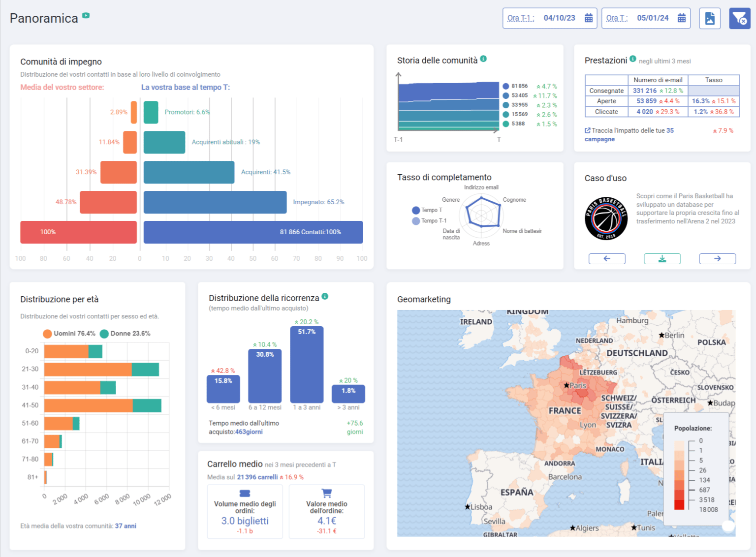Viewport: 756px width, 557px height.
Task: Go to the previous use case
Action: [607, 259]
